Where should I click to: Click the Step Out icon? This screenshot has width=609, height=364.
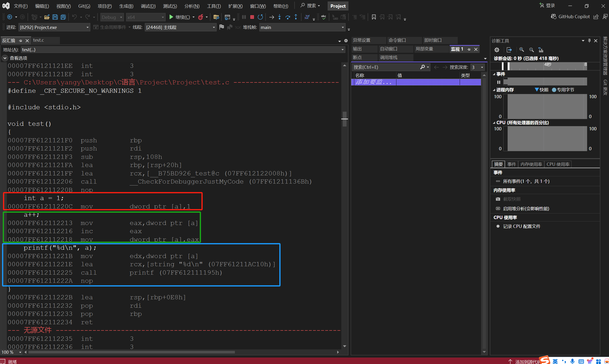(296, 17)
